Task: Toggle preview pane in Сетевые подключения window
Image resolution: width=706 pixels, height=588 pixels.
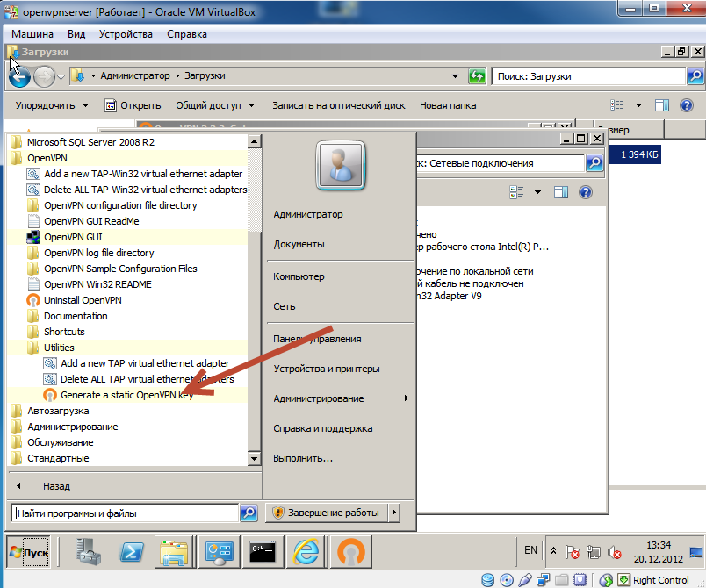Action: pos(561,192)
